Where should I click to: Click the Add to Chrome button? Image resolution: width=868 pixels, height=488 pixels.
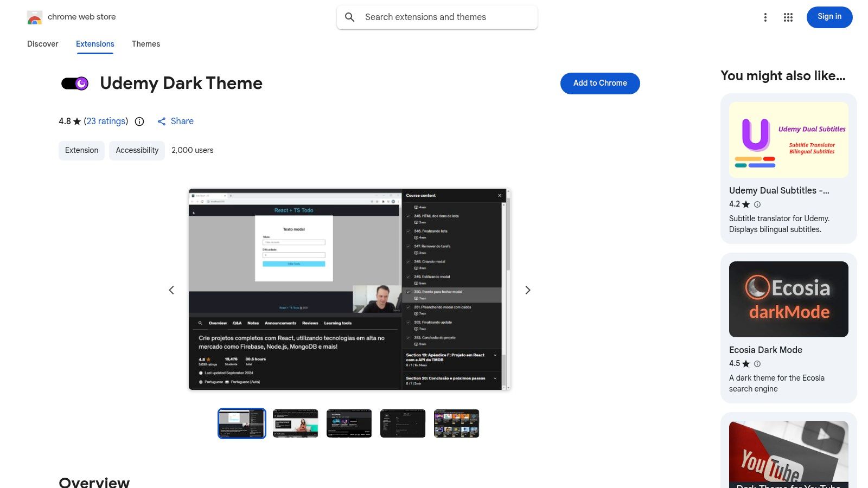click(599, 83)
